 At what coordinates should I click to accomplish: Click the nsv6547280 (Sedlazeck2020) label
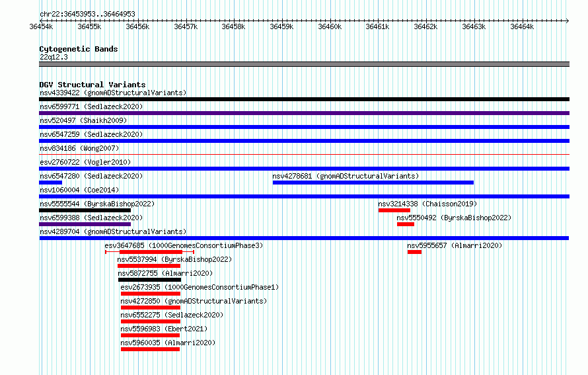pyautogui.click(x=91, y=176)
